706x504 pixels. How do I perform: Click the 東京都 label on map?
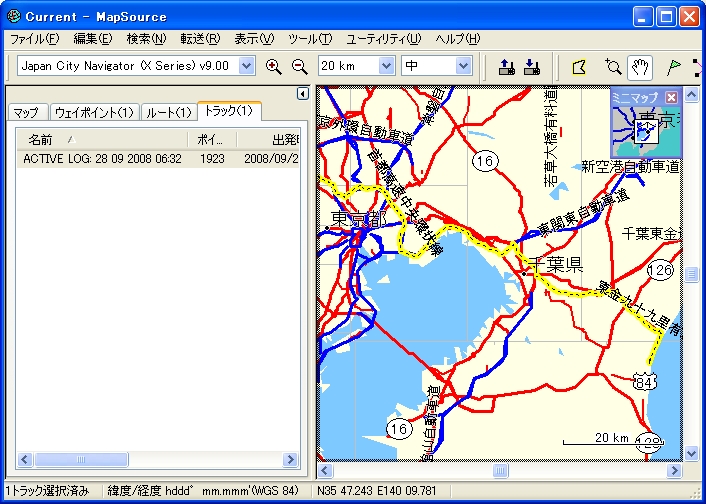pos(359,219)
